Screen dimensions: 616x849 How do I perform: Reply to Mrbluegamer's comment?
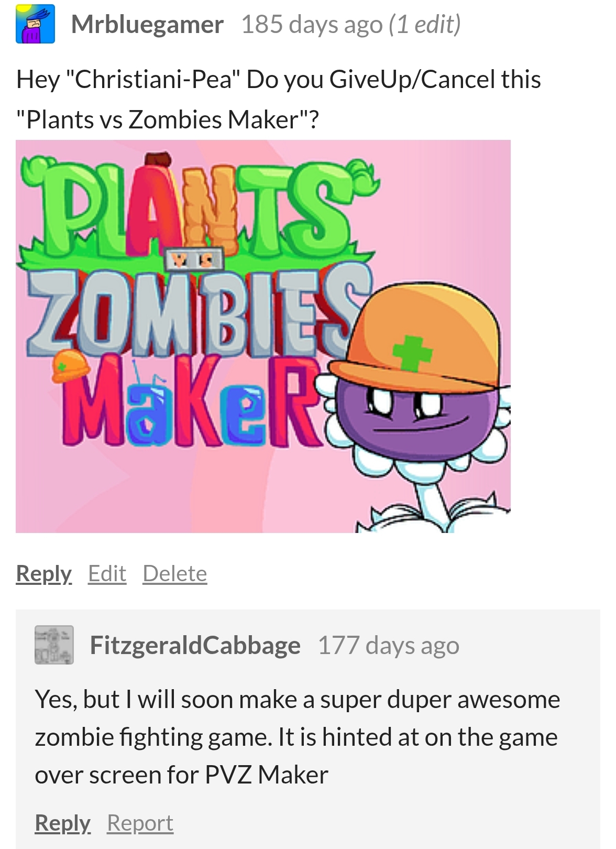(x=43, y=573)
